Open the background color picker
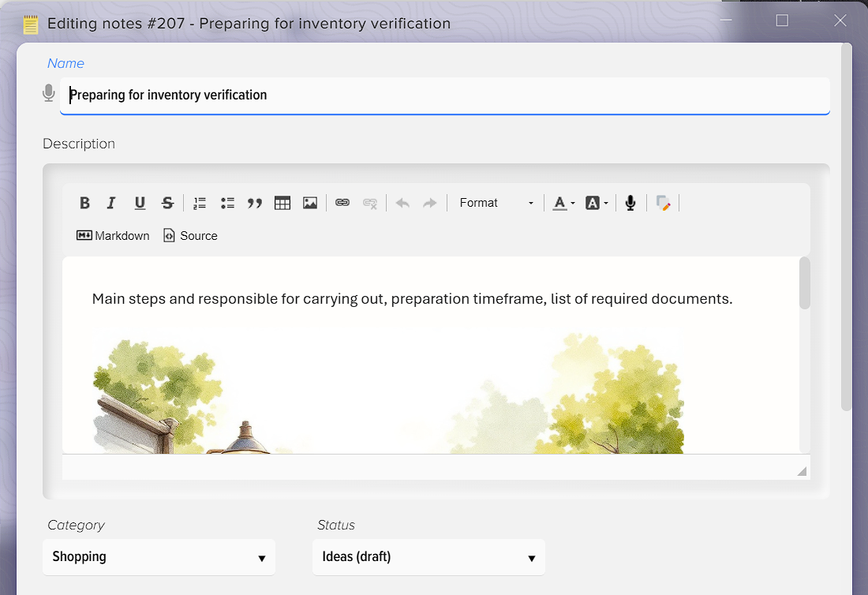The width and height of the screenshot is (868, 595). click(597, 203)
